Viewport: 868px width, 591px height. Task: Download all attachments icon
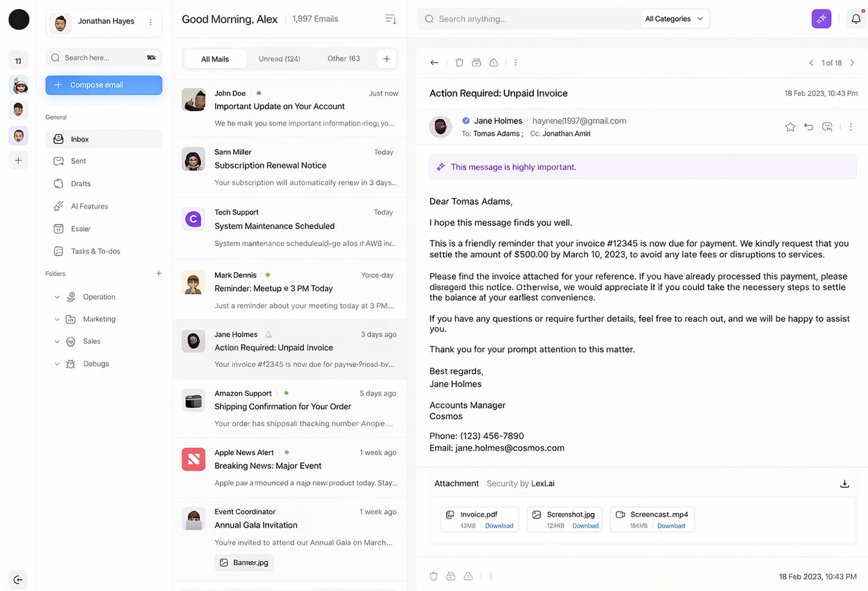[x=845, y=484]
